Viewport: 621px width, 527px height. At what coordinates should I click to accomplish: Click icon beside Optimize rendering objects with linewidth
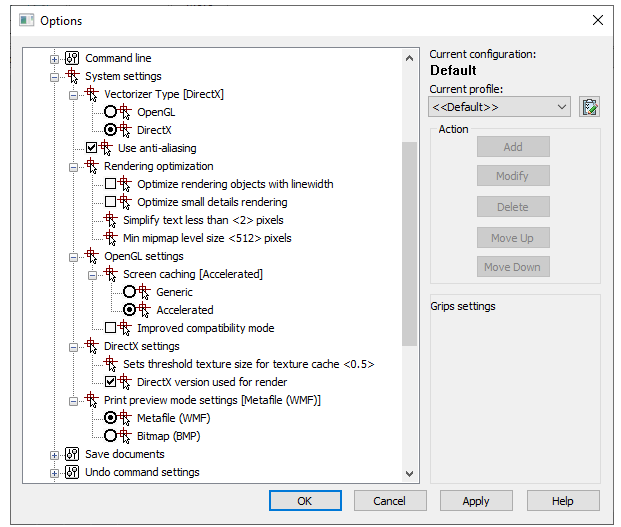(124, 184)
